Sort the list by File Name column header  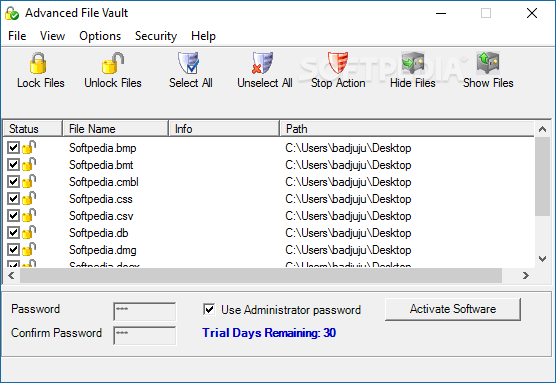pos(115,128)
